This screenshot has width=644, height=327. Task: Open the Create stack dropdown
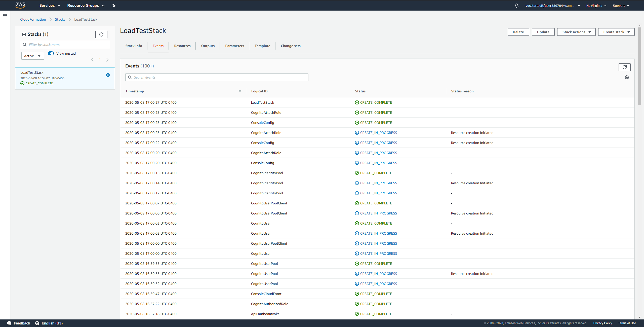click(616, 32)
